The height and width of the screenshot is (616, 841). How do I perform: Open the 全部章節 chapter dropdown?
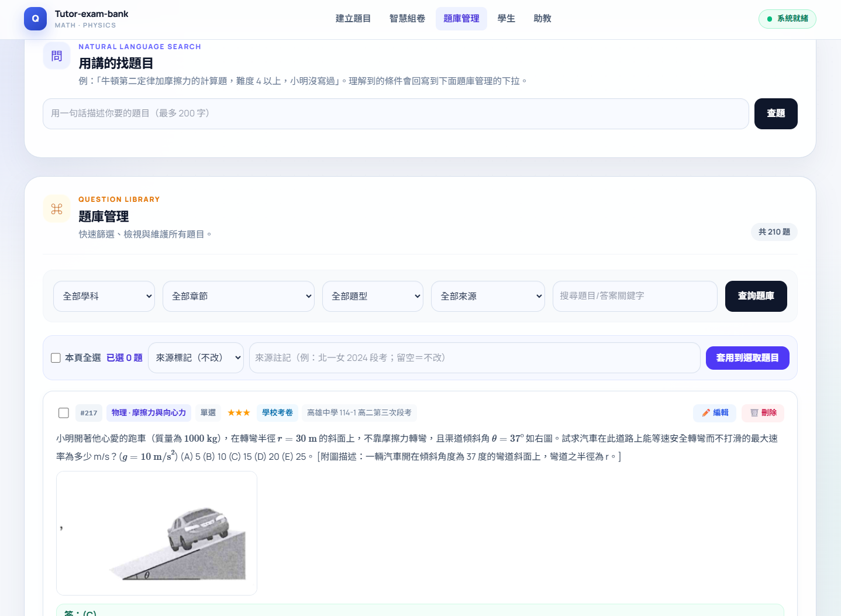click(x=239, y=297)
